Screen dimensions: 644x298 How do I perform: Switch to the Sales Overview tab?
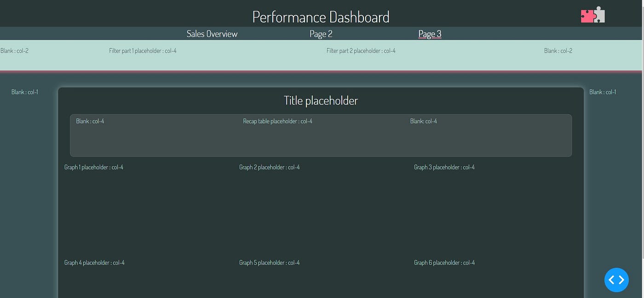(x=212, y=33)
